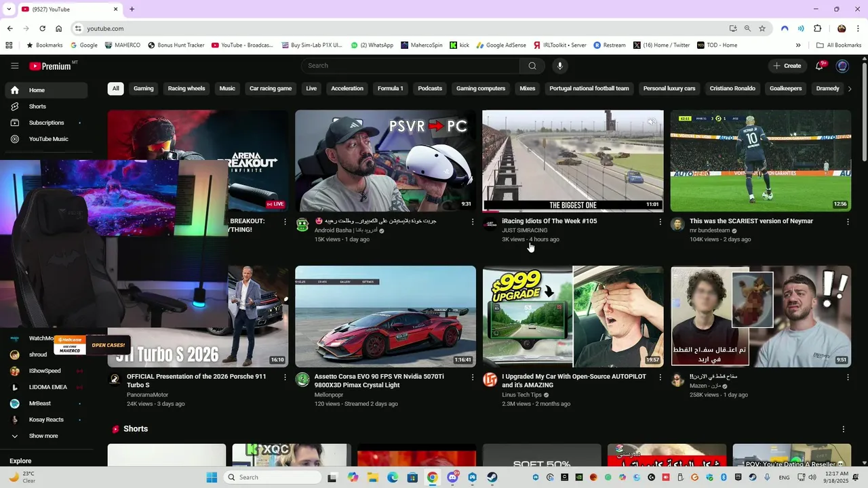Screen dimensions: 868x488
Task: Open the tab search dropdown arrow
Action: 9,9
